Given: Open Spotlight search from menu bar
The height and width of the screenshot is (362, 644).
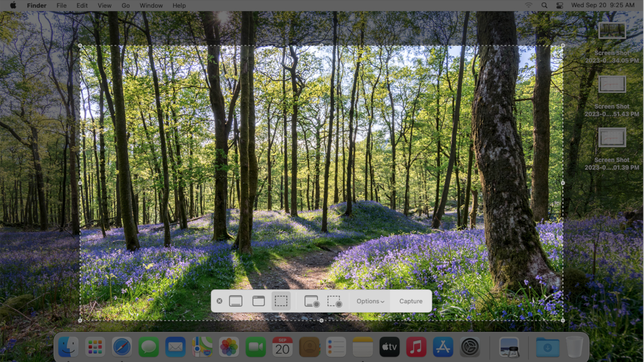Looking at the screenshot, I should [x=544, y=6].
